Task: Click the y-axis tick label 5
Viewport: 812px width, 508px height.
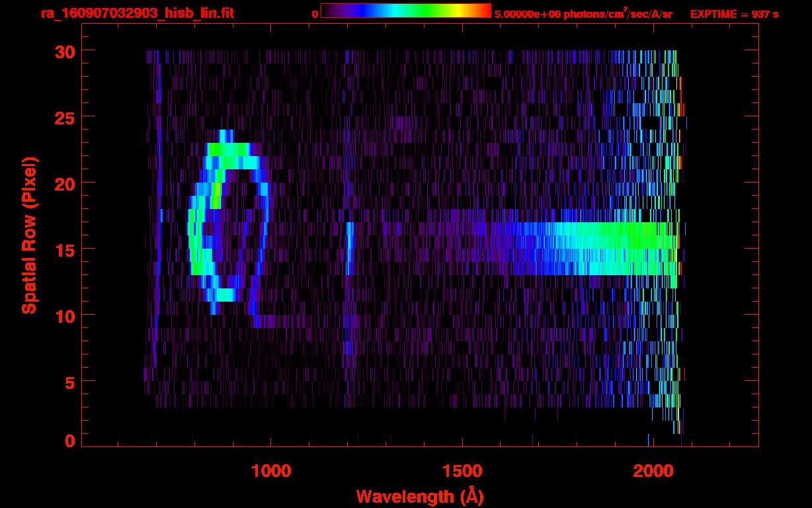Action: (x=69, y=382)
